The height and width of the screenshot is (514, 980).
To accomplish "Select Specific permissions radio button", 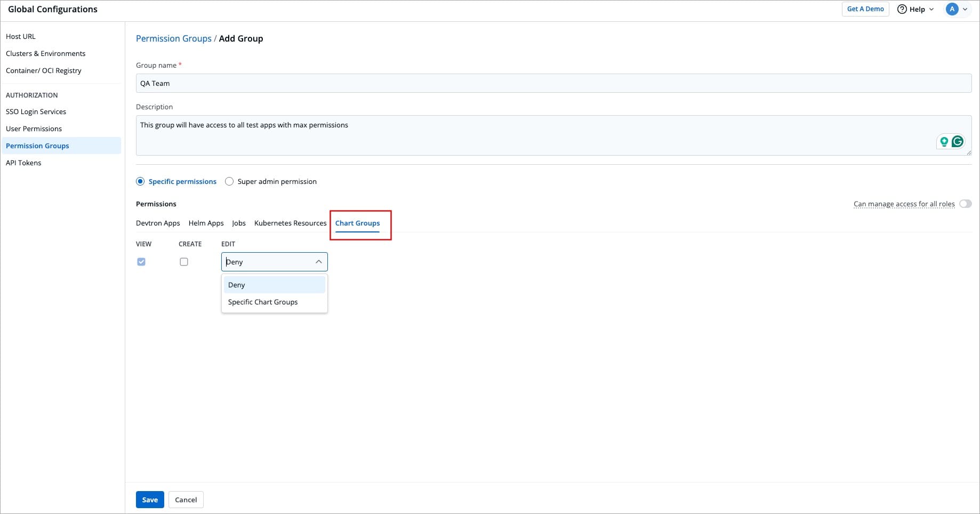I will [x=140, y=181].
